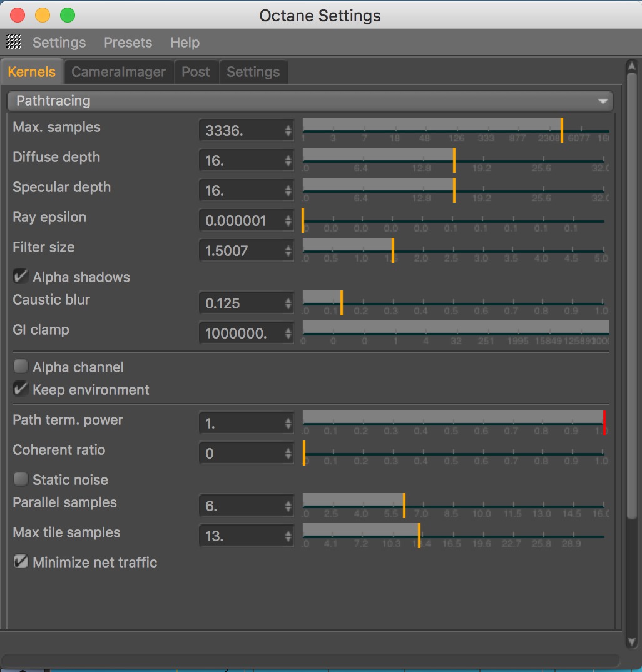Click the GI clamp slider
The image size is (642, 672).
pyautogui.click(x=456, y=333)
